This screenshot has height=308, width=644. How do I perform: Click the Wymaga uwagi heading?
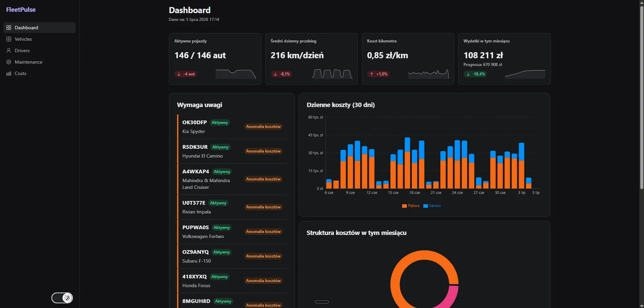200,105
